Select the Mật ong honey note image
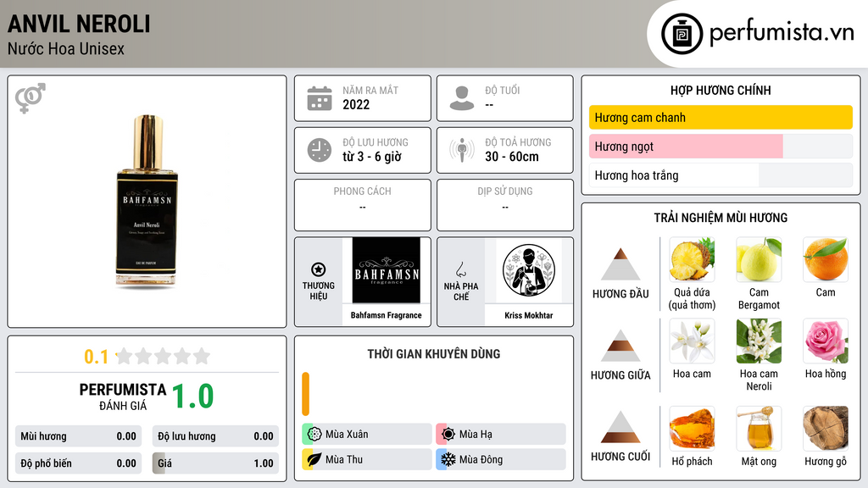Screen dimensions: 868x488 point(759,428)
